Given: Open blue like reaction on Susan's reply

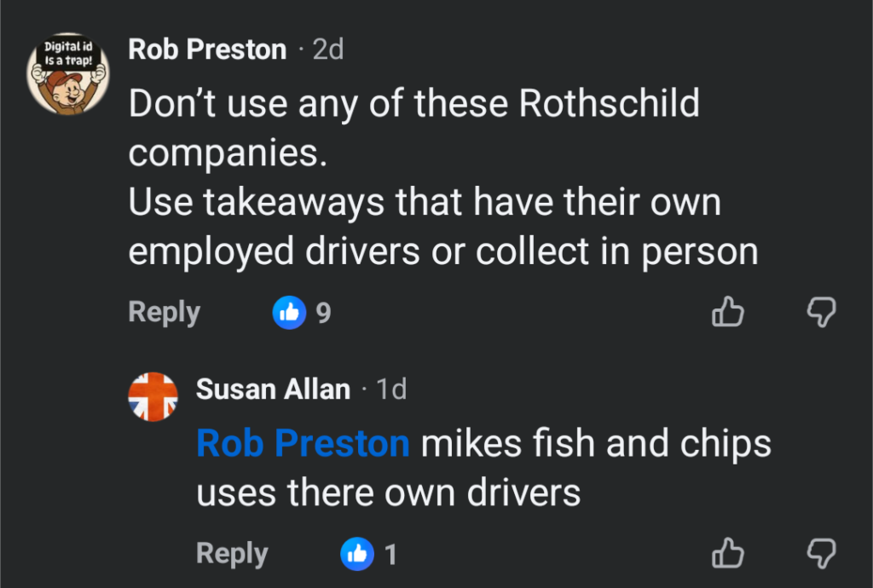Looking at the screenshot, I should 356,555.
